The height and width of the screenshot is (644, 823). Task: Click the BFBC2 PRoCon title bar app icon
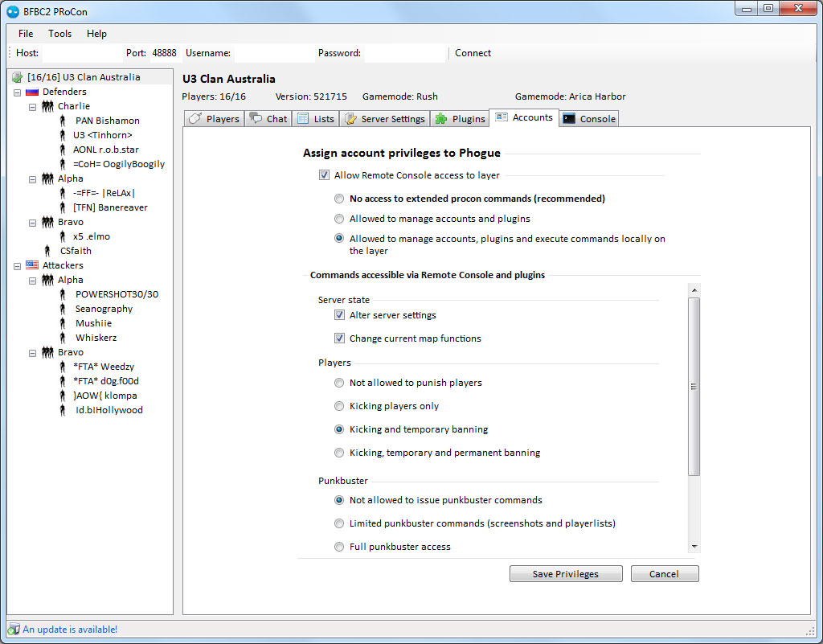pos(13,11)
